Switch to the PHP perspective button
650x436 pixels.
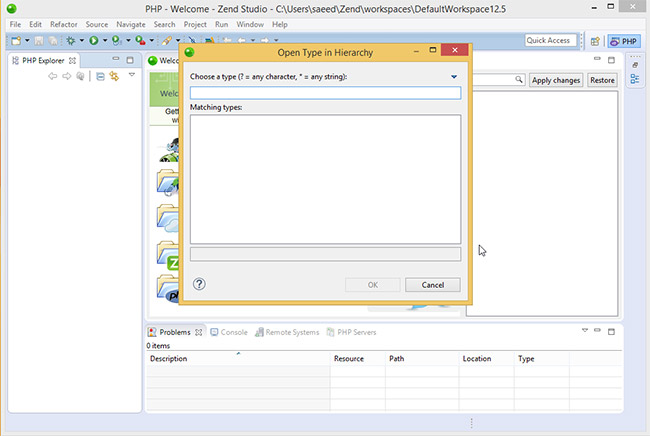(x=624, y=41)
